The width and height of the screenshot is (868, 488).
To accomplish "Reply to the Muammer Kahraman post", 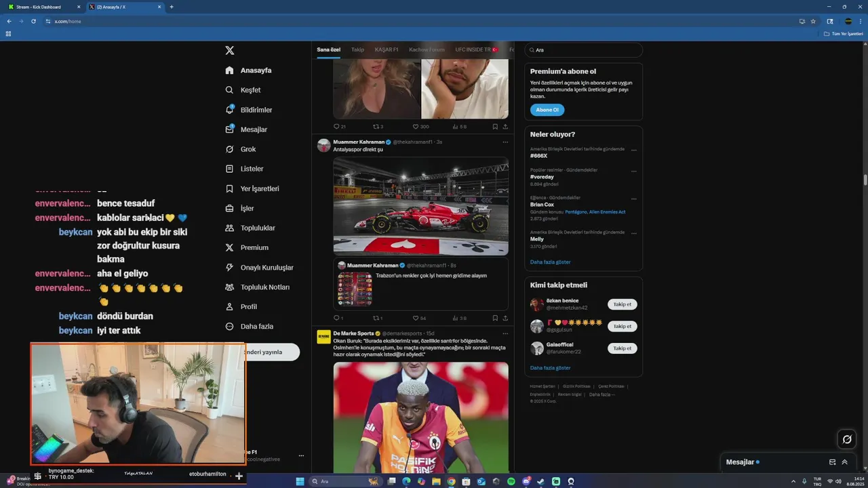I will click(338, 318).
